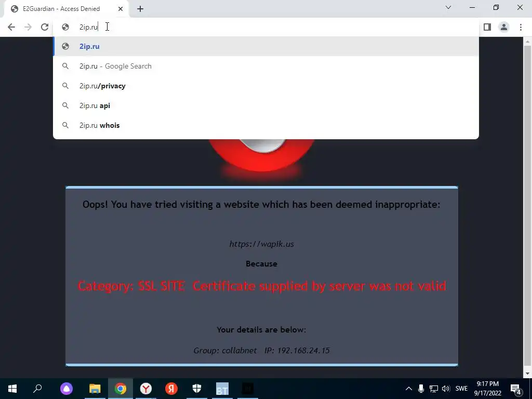Open a new browser tab
The image size is (532, 399).
[x=140, y=9]
